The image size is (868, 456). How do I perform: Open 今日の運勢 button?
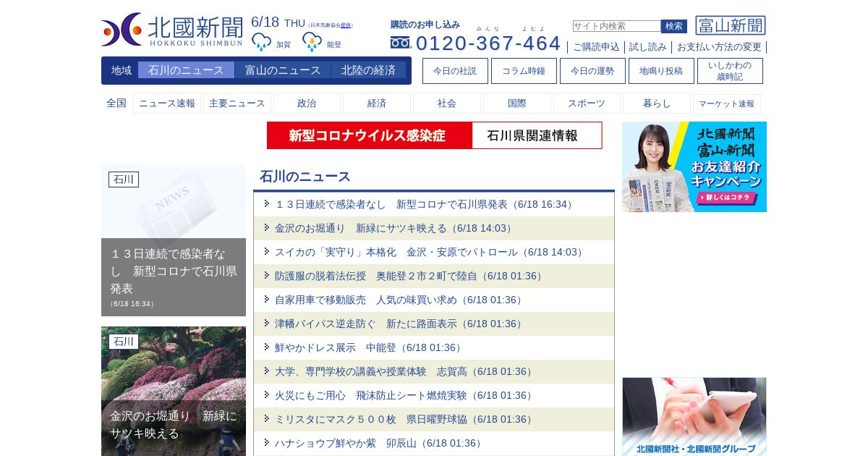[592, 71]
